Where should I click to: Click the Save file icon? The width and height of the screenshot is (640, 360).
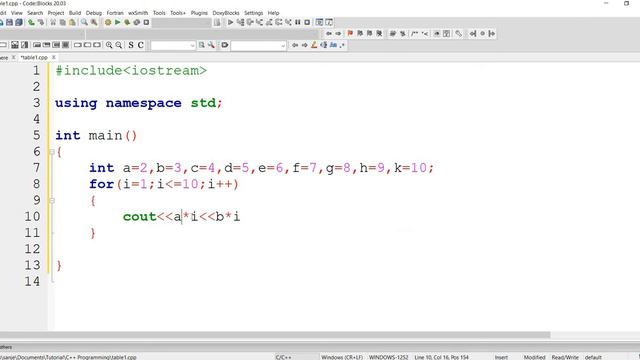[9, 22]
